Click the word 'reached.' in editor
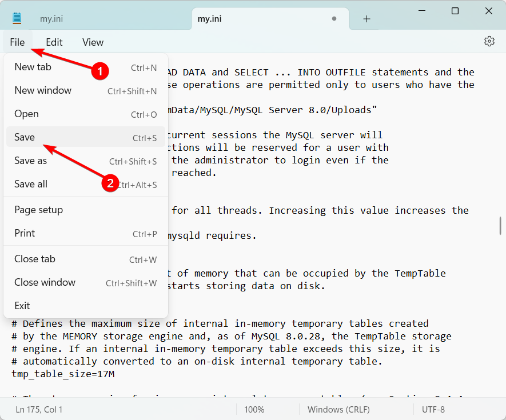The width and height of the screenshot is (506, 420). pos(194,173)
